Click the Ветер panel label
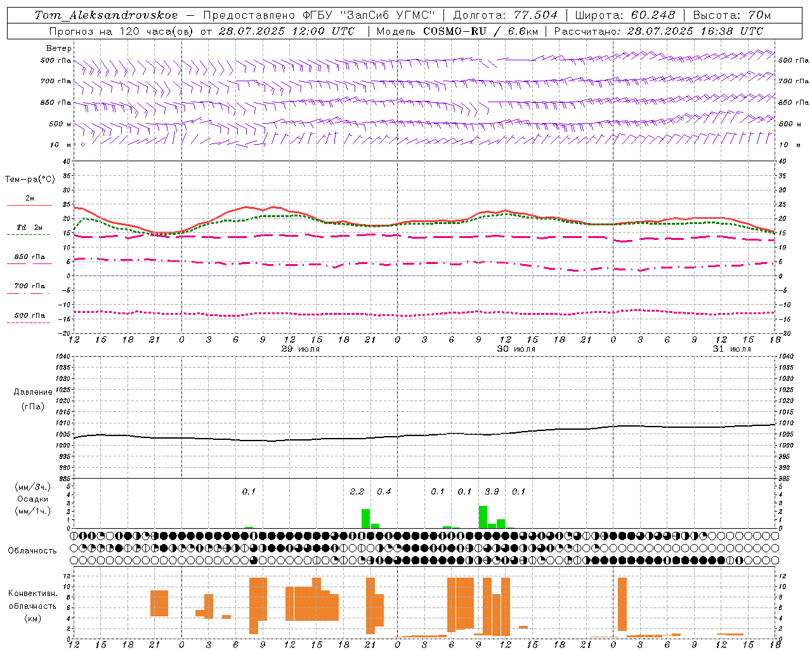The height and width of the screenshot is (650, 812). (59, 48)
